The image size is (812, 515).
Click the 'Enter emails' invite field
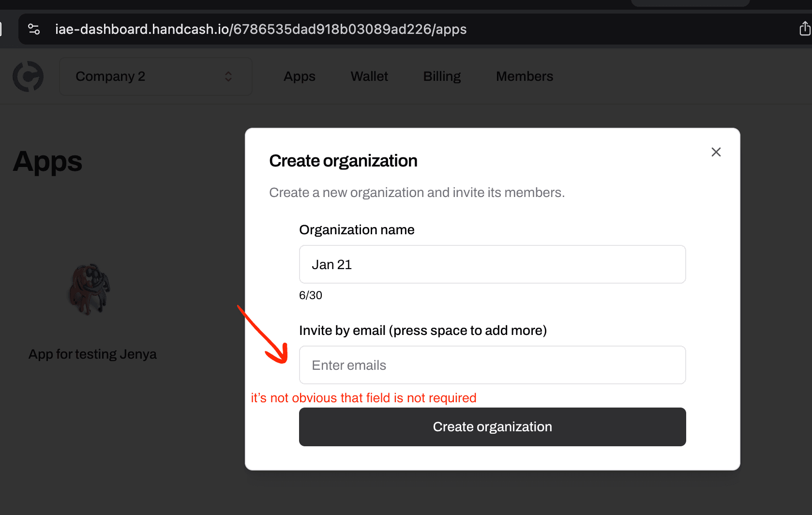[x=492, y=365]
